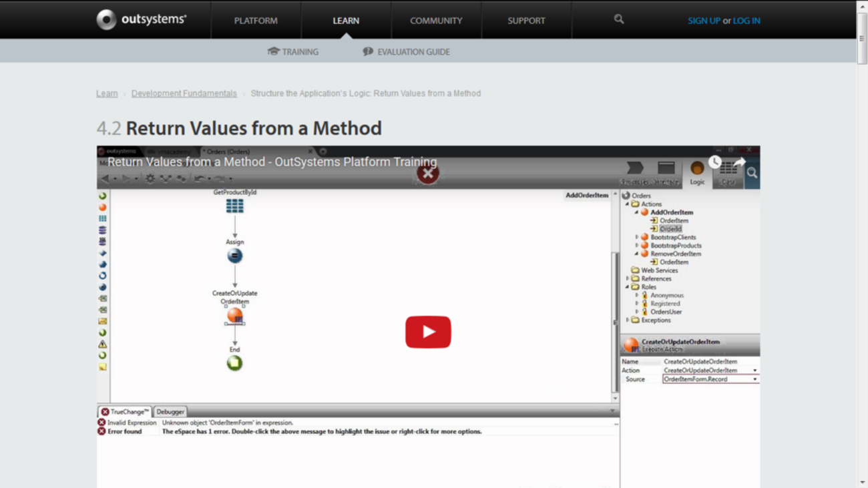Click the CreateOrUpdateOrderItem action node
Screen dimensions: 868x488
point(234,315)
